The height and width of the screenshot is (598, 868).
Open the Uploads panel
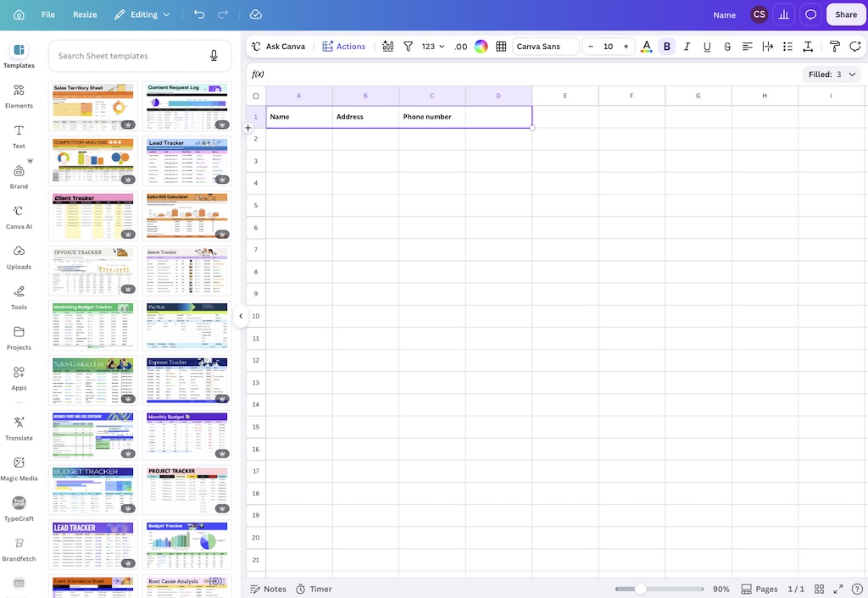[x=19, y=257]
